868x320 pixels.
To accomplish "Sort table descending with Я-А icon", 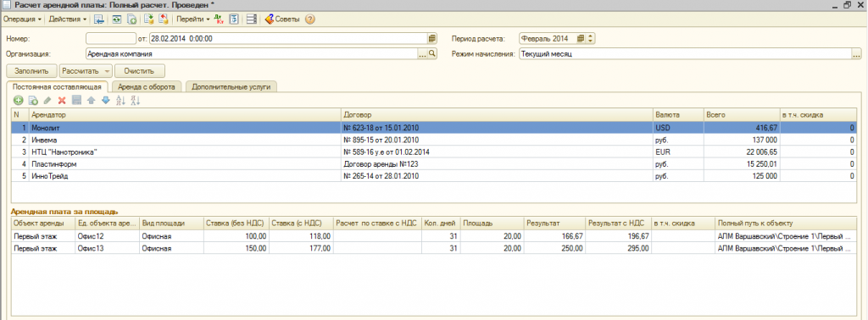I will [136, 101].
